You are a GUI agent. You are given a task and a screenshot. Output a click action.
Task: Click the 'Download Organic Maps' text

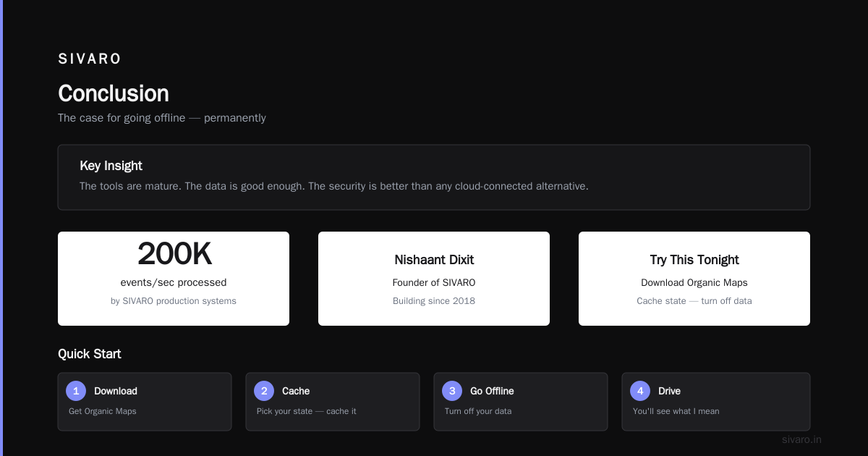coord(694,283)
